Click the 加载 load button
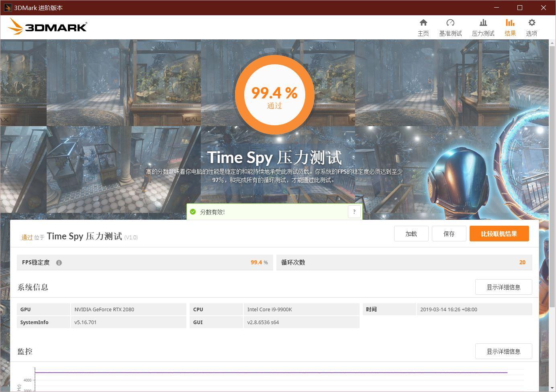Viewport: 556px width, 392px height. [x=411, y=234]
